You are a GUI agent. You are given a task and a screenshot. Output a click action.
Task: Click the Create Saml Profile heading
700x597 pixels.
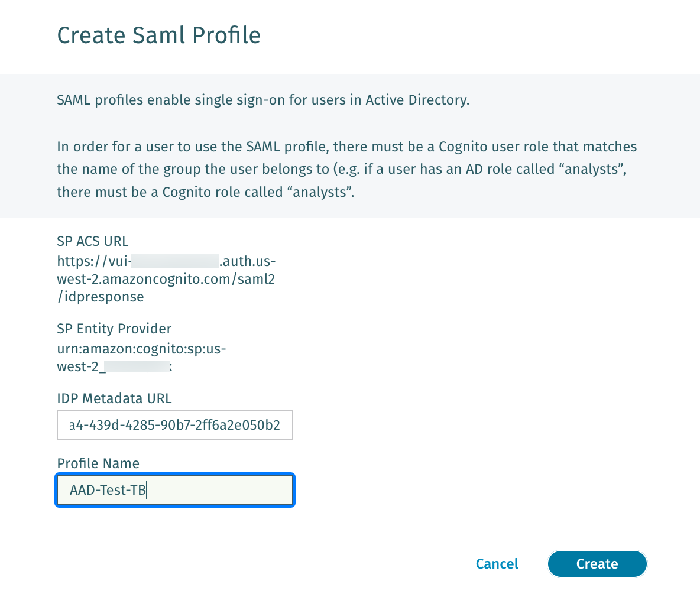click(x=158, y=35)
